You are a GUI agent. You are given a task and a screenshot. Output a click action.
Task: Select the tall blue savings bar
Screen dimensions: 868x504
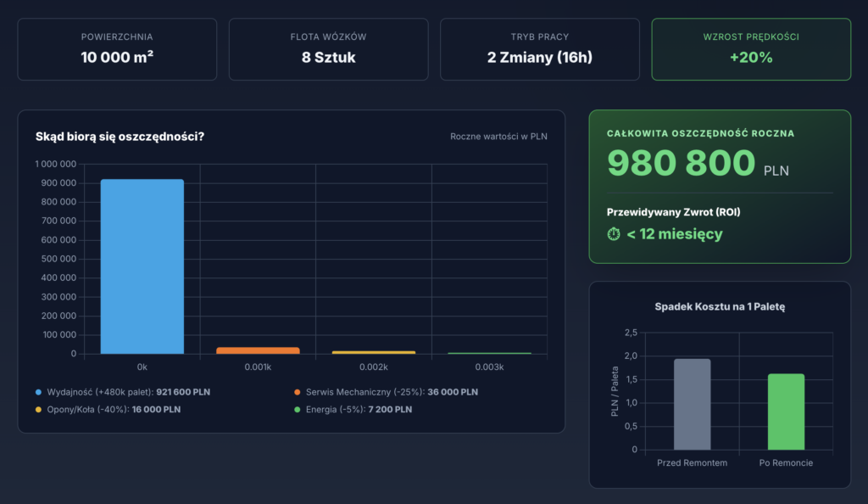pos(142,266)
